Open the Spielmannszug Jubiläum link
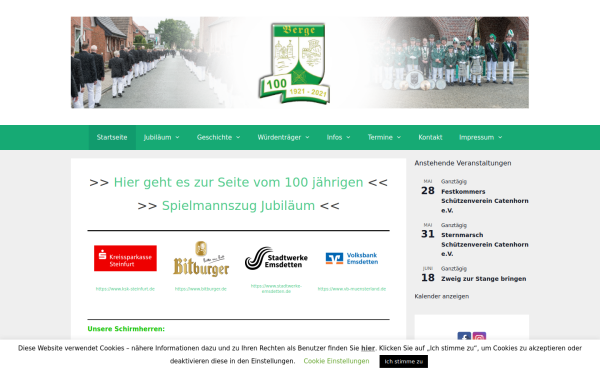 tap(238, 206)
